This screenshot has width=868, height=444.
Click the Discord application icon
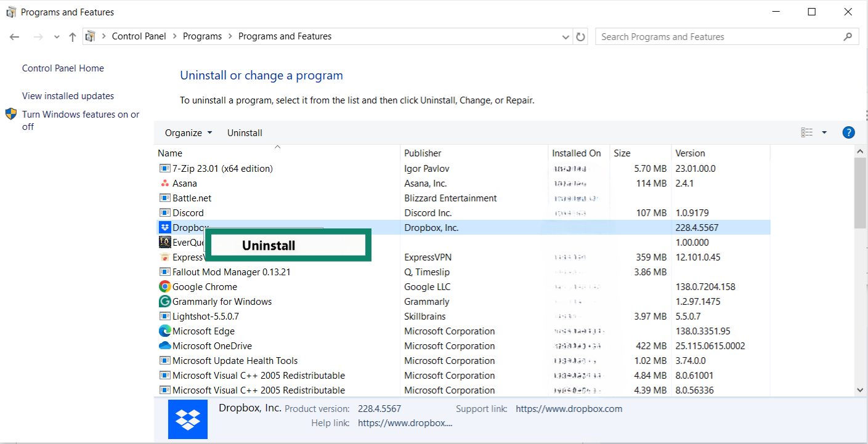click(x=164, y=212)
